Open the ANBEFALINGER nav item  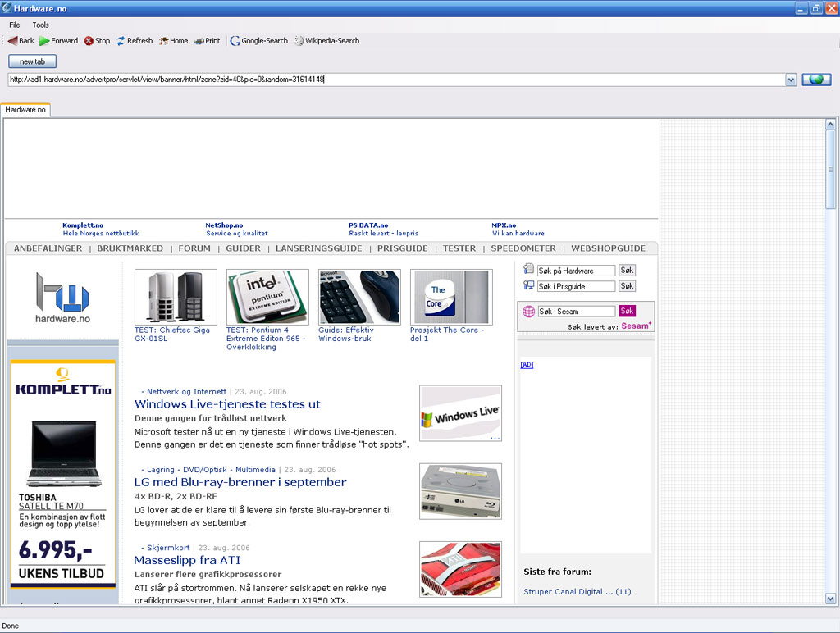pos(48,248)
